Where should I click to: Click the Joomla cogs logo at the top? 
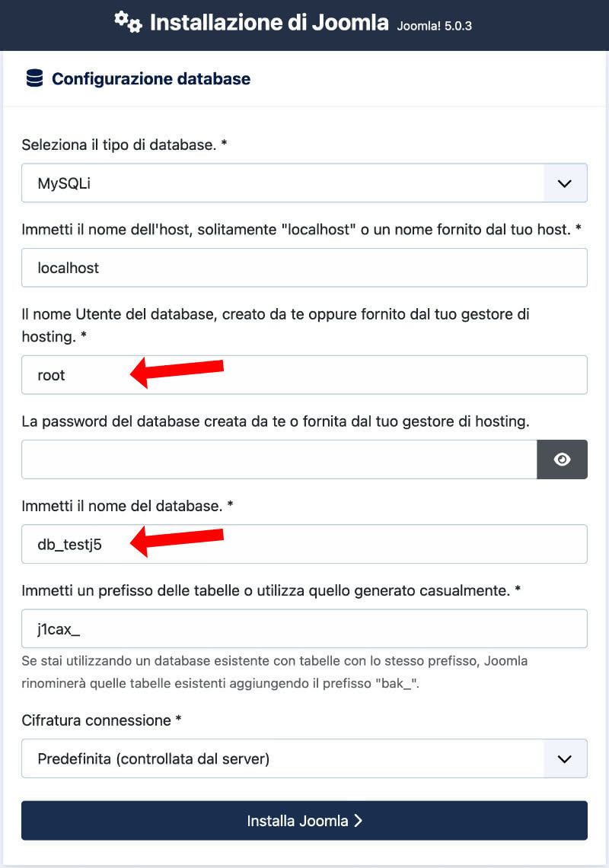pos(128,23)
